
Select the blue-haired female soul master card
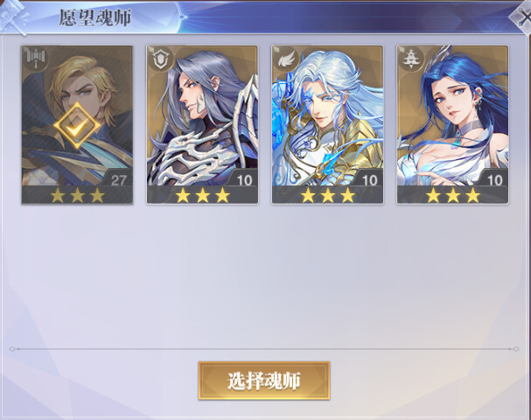pos(453,124)
